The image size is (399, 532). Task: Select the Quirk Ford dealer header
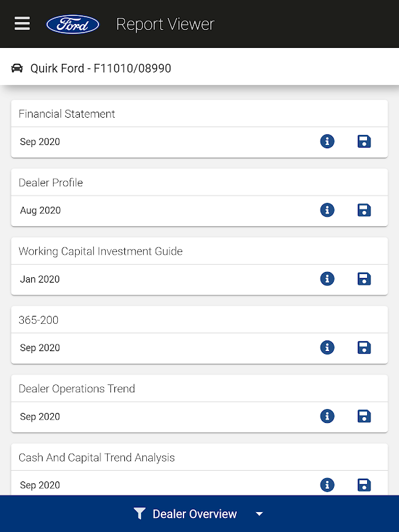(100, 68)
